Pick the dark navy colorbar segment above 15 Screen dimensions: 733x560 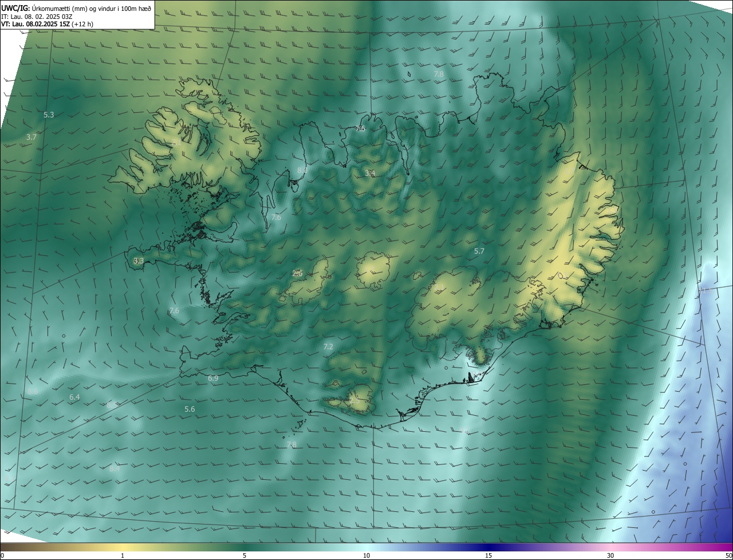[x=488, y=547]
